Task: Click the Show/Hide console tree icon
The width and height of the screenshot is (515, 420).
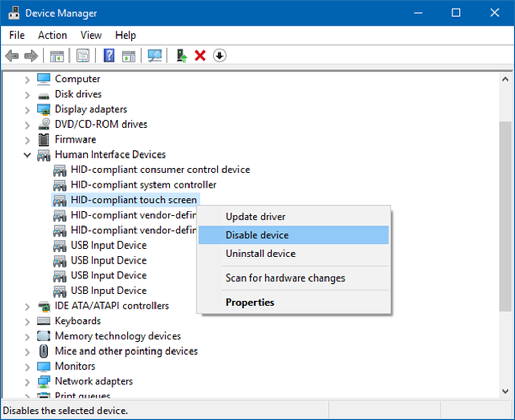Action: [57, 56]
